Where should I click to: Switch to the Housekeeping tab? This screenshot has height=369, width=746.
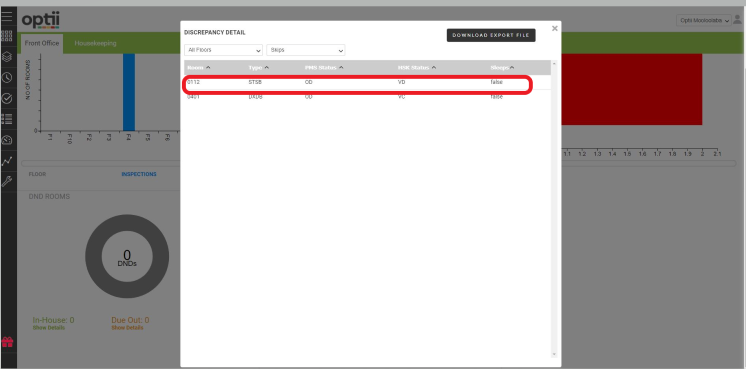(95, 43)
